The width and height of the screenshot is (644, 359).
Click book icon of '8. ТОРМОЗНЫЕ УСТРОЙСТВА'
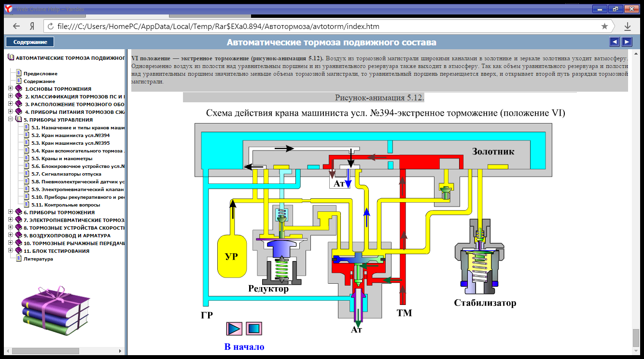point(19,228)
